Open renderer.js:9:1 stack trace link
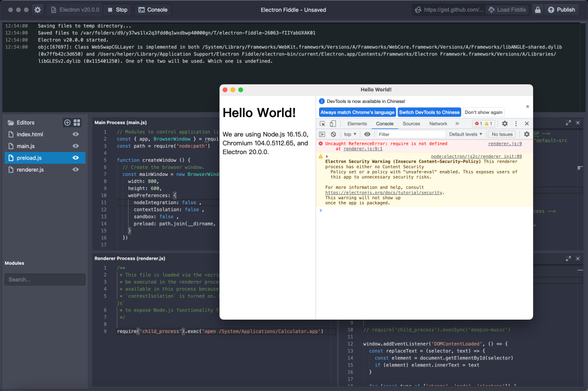 pos(363,149)
